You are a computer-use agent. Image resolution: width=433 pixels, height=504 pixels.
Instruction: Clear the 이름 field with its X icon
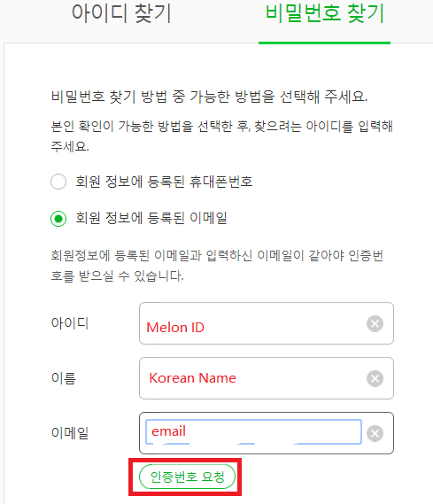click(x=375, y=378)
